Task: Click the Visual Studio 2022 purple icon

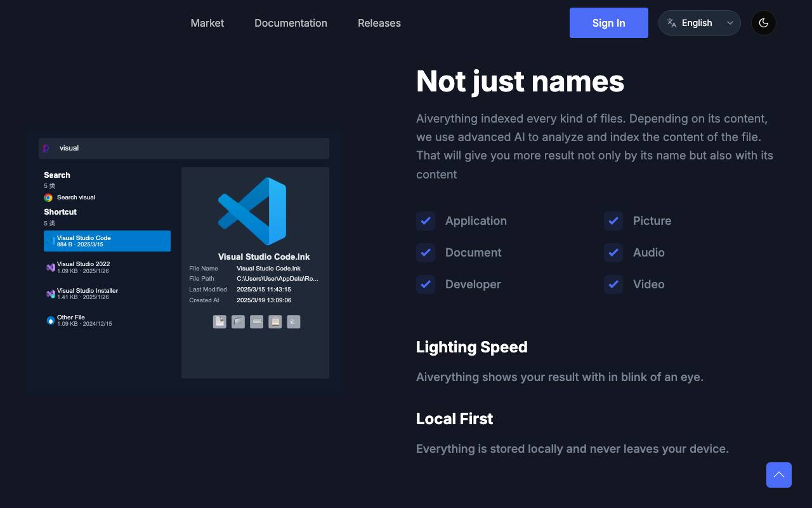Action: (x=50, y=267)
